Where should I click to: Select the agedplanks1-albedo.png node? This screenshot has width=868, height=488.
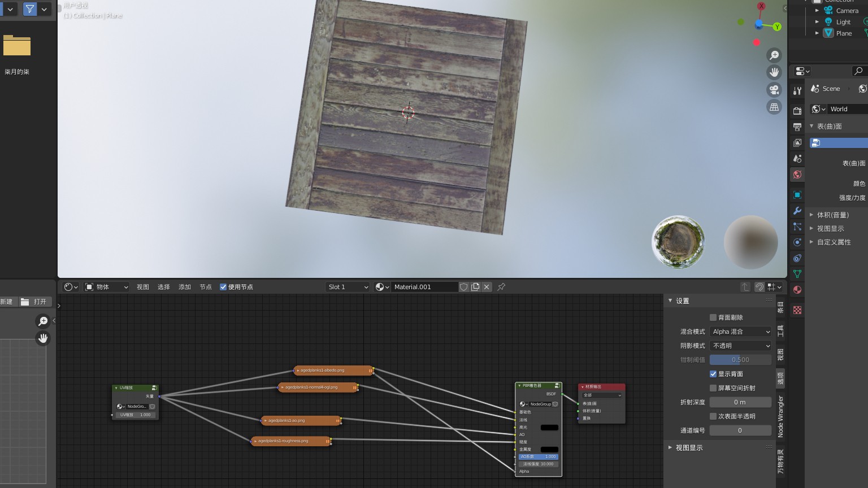pyautogui.click(x=332, y=371)
